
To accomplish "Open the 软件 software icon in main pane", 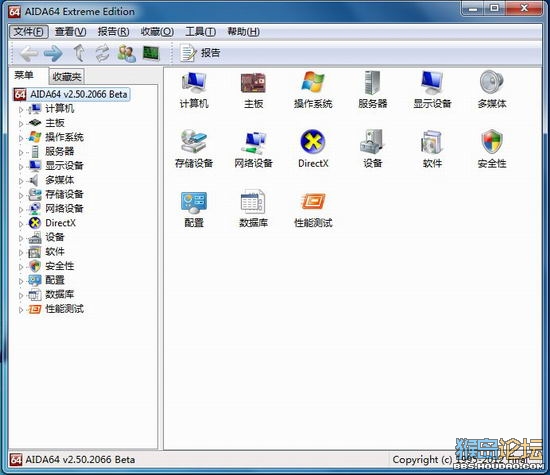I will [x=432, y=149].
